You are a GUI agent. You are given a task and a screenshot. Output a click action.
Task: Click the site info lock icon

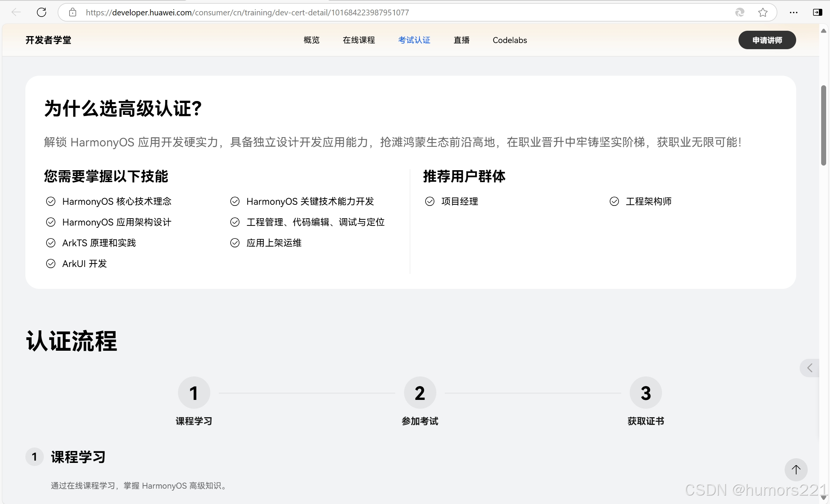coord(73,12)
